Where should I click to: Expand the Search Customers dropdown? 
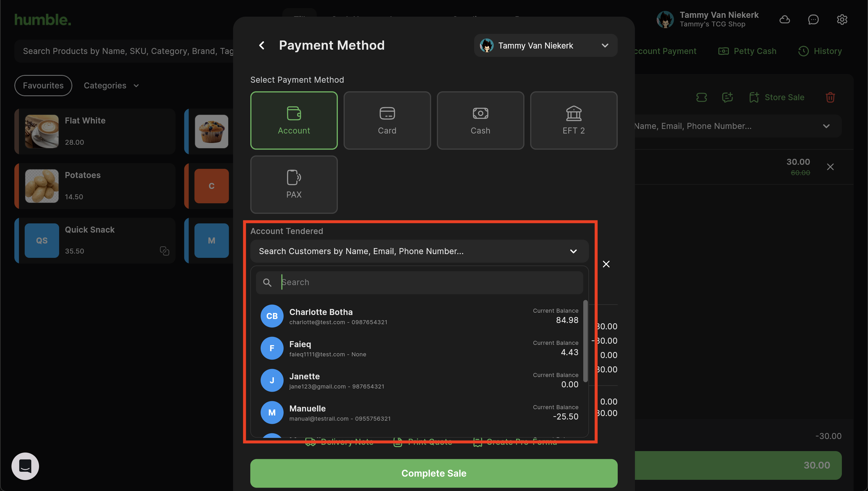419,251
